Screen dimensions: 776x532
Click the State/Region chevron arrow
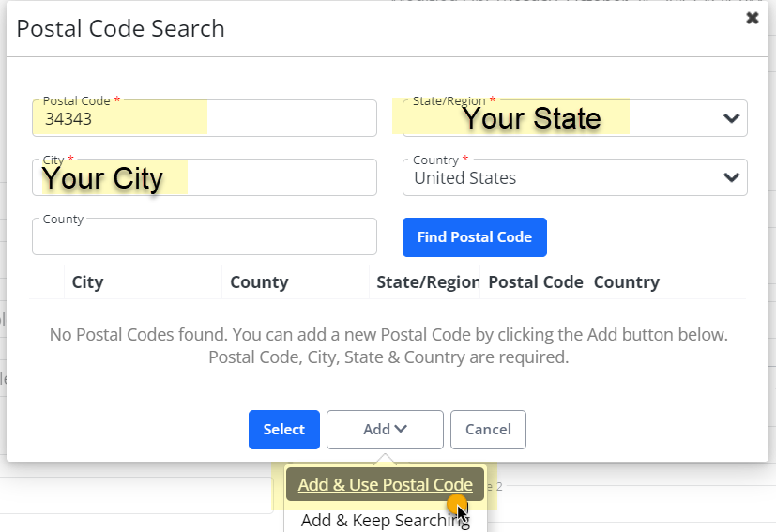(x=731, y=118)
